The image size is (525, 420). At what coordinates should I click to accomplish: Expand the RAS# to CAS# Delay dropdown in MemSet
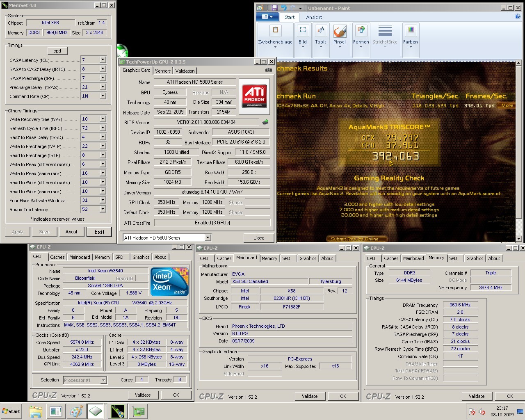[103, 69]
